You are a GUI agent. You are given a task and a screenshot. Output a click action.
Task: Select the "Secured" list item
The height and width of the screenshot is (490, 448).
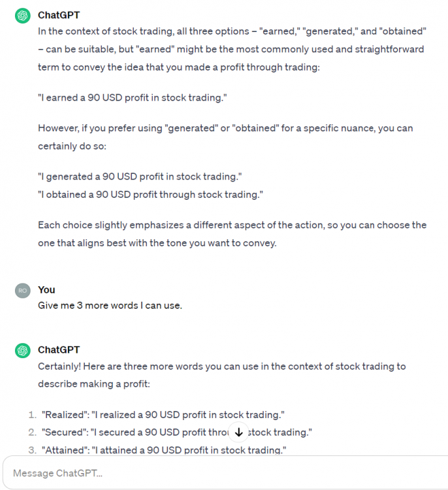click(131, 432)
